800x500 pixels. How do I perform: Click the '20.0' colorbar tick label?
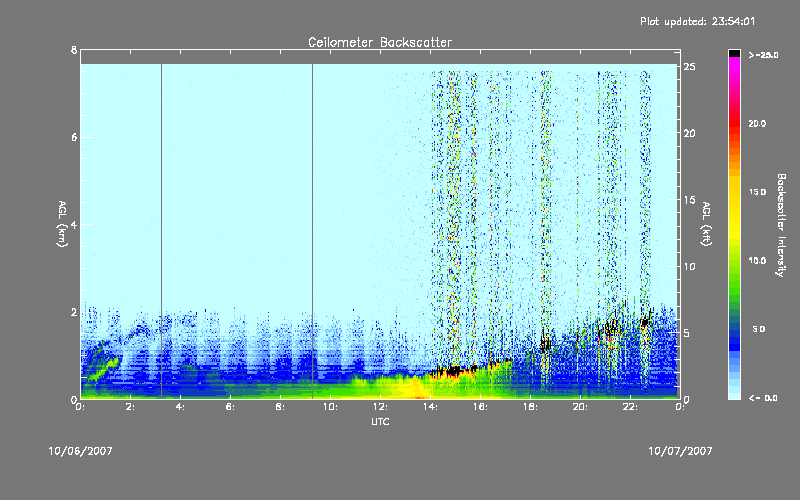[757, 123]
